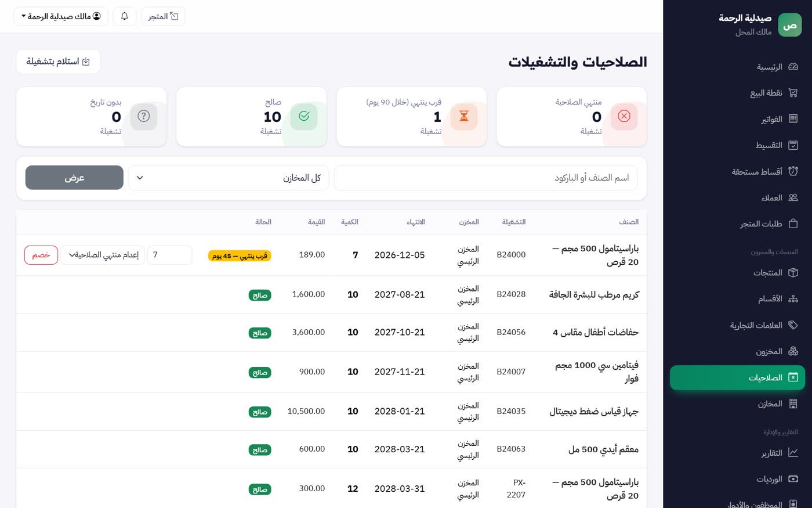Click the expired batches X icon card
812x508 pixels.
624,116
